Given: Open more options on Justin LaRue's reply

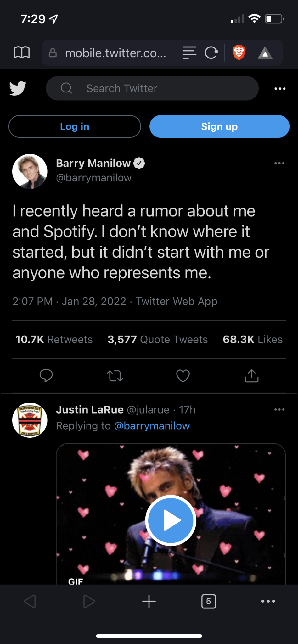Looking at the screenshot, I should [x=279, y=410].
